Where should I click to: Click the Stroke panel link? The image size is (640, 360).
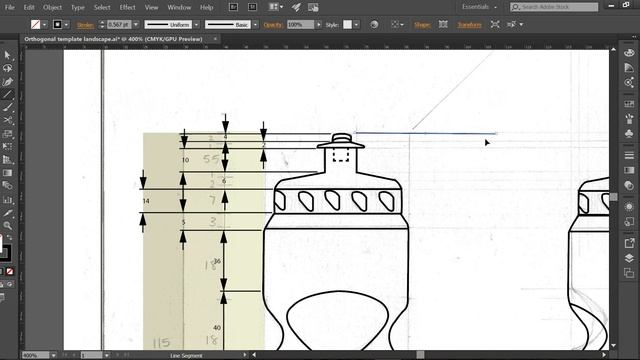tap(85, 25)
